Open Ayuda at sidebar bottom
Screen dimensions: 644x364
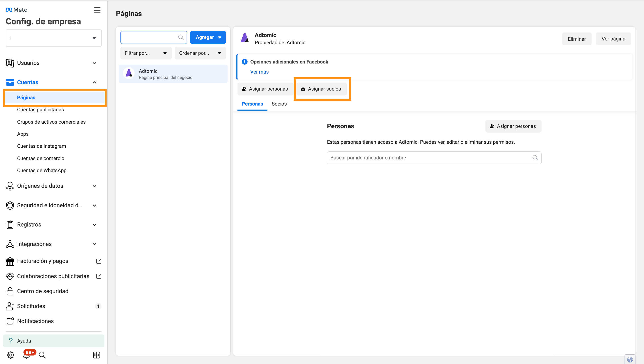pyautogui.click(x=53, y=341)
